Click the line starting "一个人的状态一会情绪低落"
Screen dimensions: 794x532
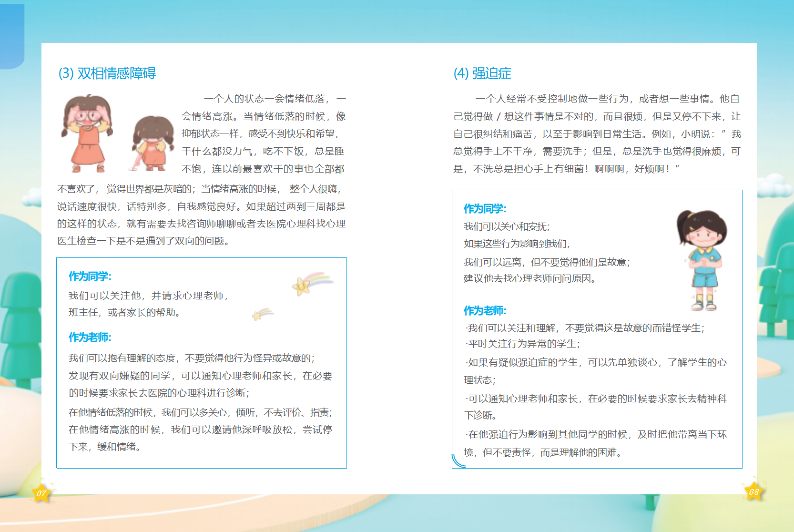tap(275, 99)
